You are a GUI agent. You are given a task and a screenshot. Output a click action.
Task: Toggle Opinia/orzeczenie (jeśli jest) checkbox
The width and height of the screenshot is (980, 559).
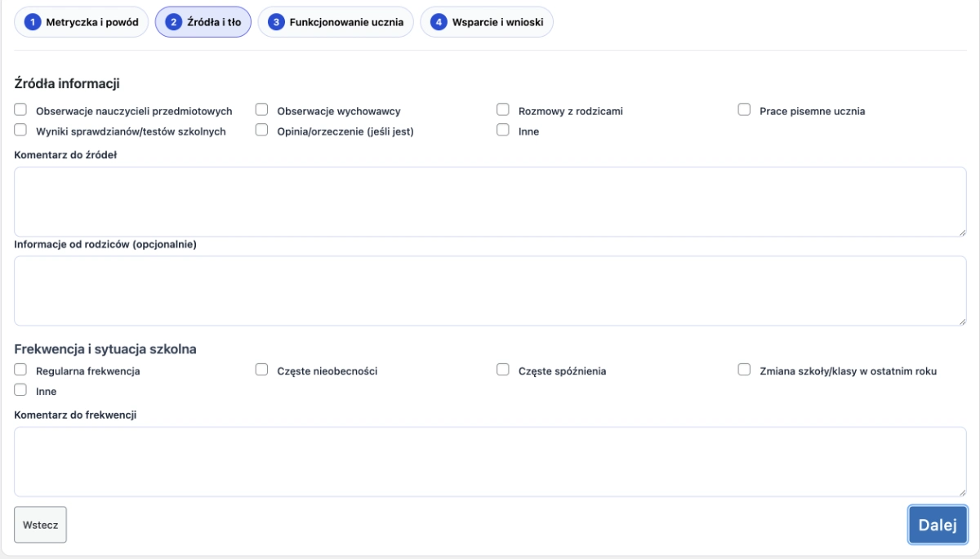[x=262, y=131]
